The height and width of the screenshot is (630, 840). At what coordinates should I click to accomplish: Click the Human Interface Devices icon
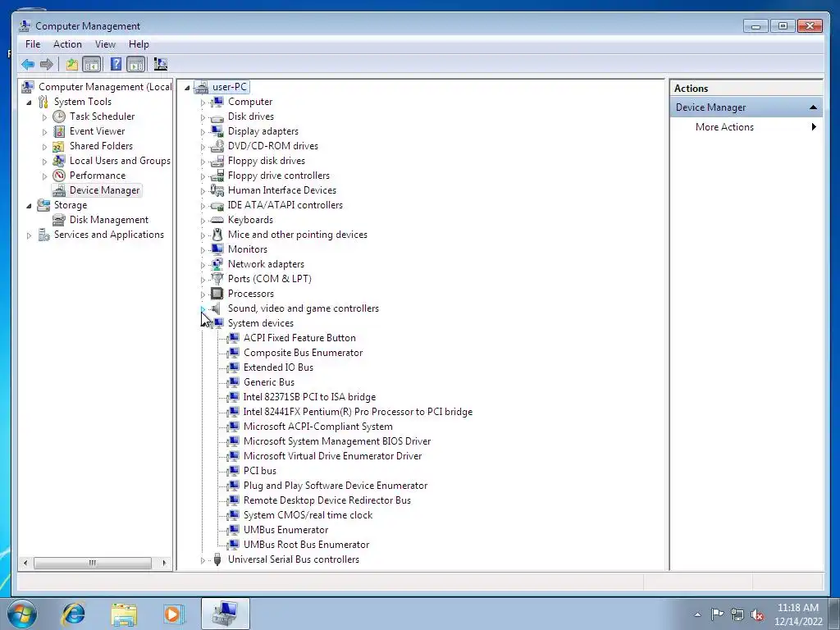click(x=217, y=190)
